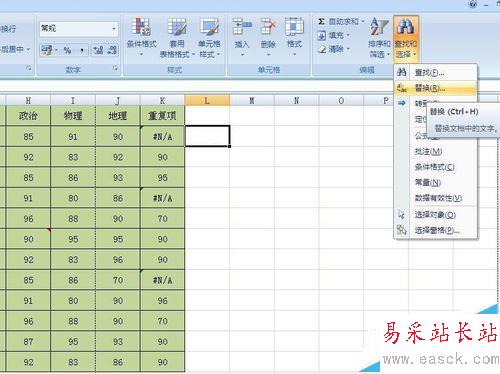Apply accounting number format icon
Image resolution: width=500 pixels, height=374 pixels.
pyautogui.click(x=46, y=50)
